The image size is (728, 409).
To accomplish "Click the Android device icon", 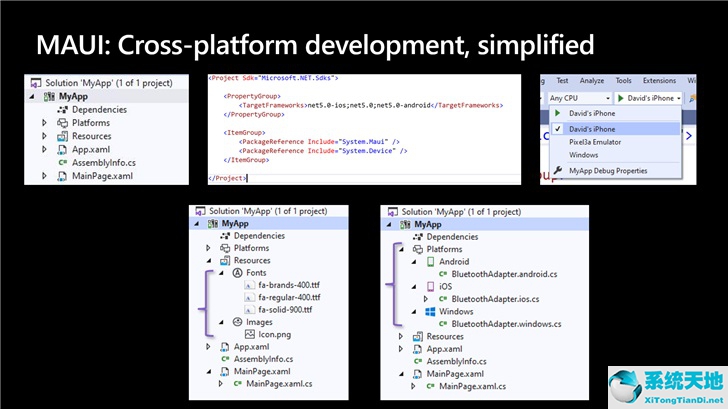I will [x=430, y=262].
